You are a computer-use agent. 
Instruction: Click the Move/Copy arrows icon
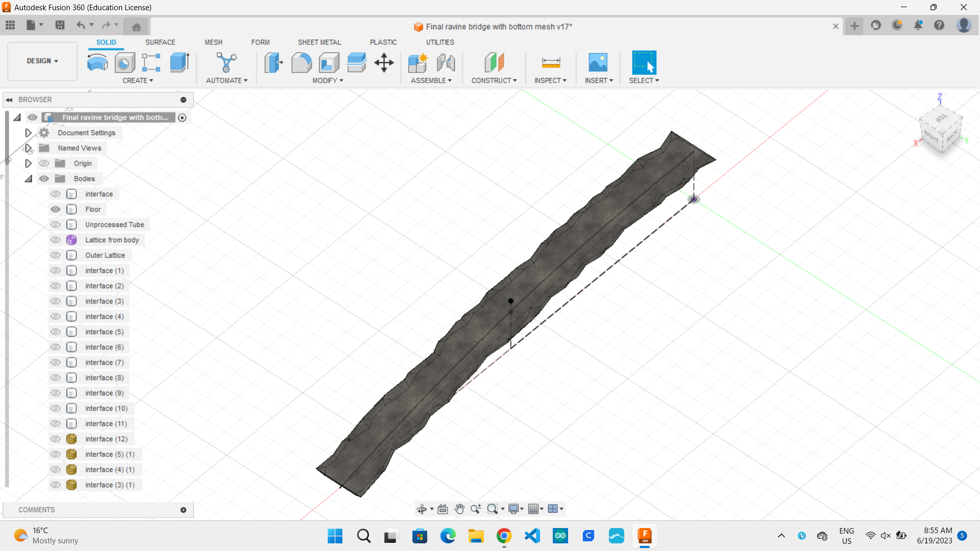coord(384,63)
